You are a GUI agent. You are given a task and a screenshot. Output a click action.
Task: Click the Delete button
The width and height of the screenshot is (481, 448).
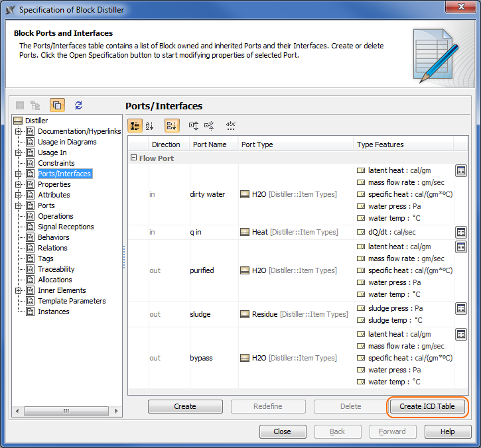point(350,406)
